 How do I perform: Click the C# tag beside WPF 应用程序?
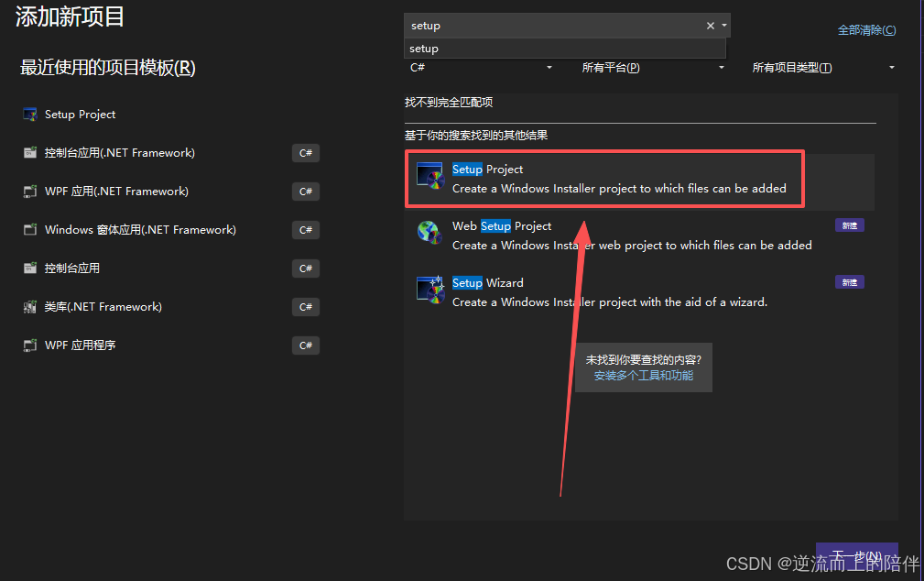coord(305,345)
